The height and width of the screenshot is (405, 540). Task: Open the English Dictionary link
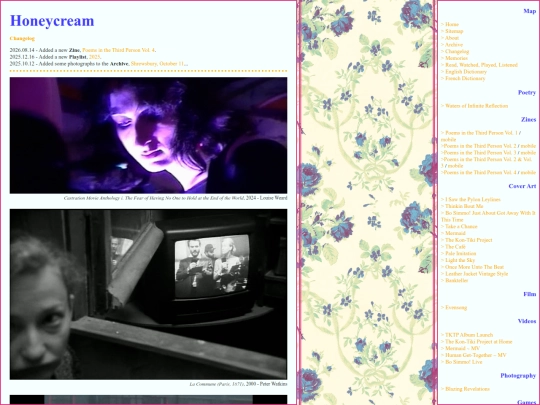click(466, 72)
